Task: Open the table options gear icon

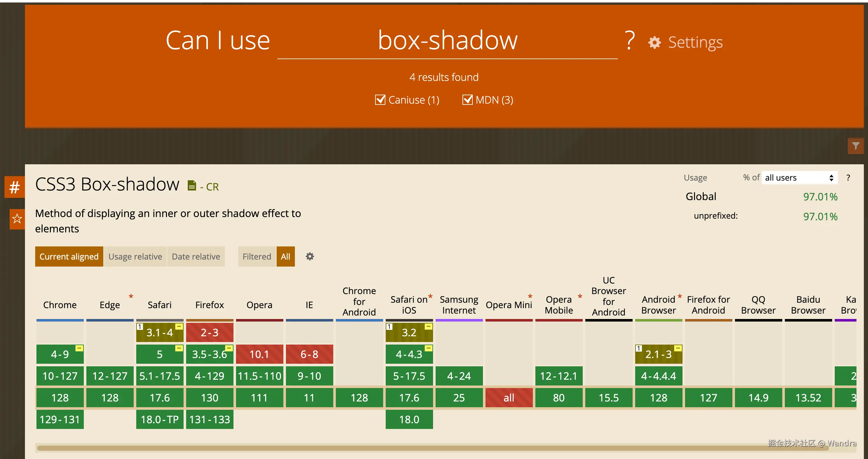Action: pos(310,257)
